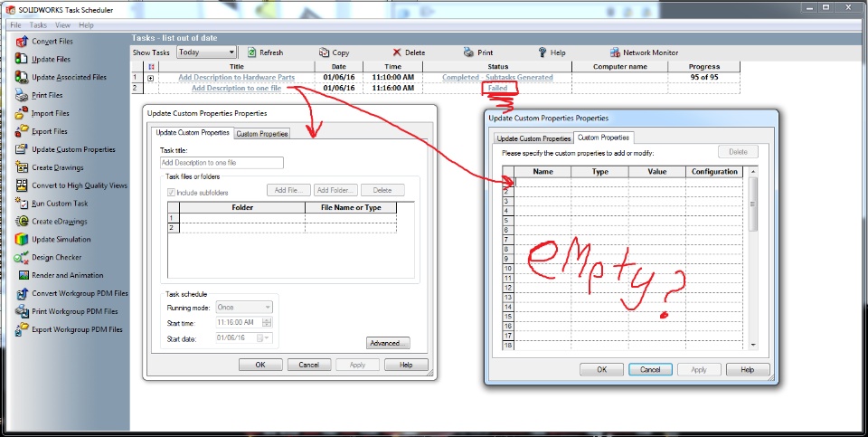868x437 pixels.
Task: Click the Import Files icon
Action: 22,113
